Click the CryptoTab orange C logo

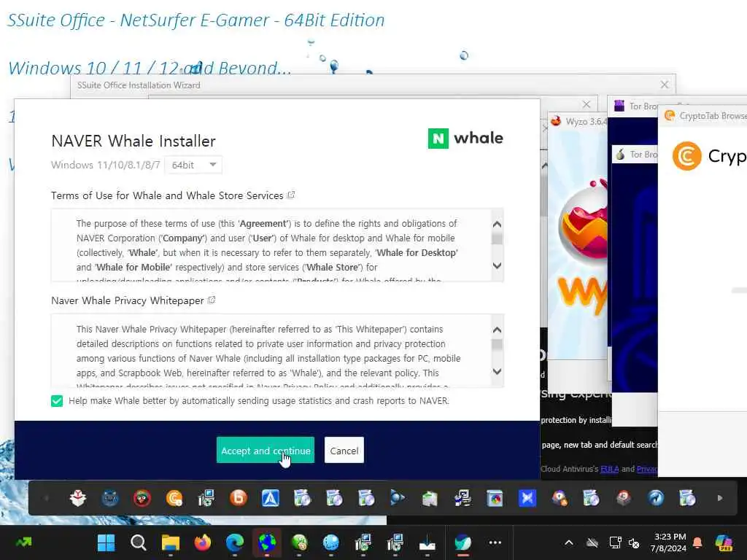686,156
